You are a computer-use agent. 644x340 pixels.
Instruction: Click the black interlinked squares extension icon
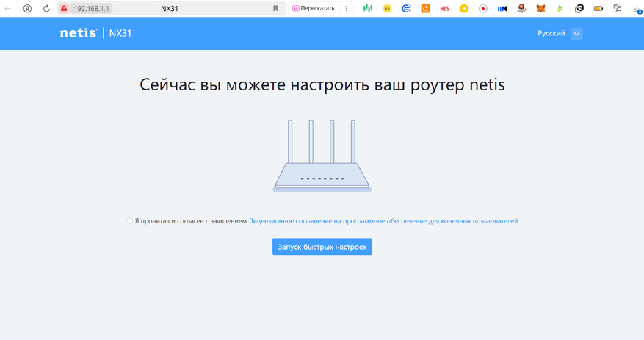coord(579,8)
